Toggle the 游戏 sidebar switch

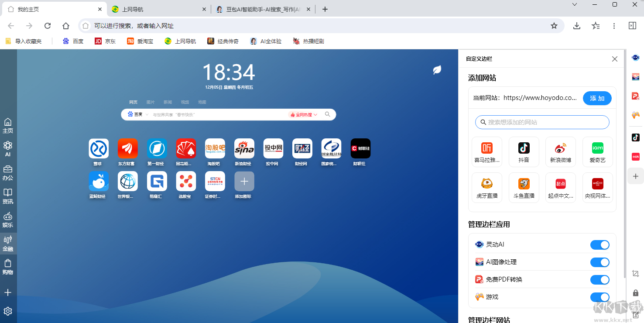600,297
